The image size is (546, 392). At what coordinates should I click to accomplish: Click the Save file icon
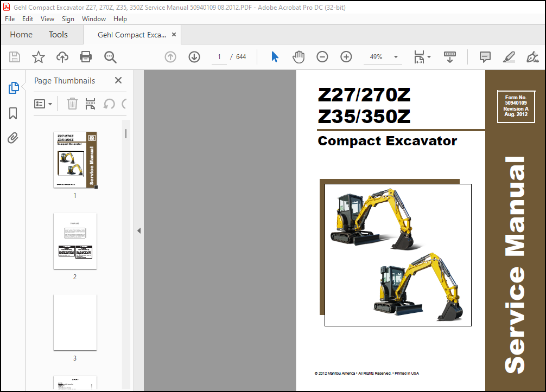15,57
